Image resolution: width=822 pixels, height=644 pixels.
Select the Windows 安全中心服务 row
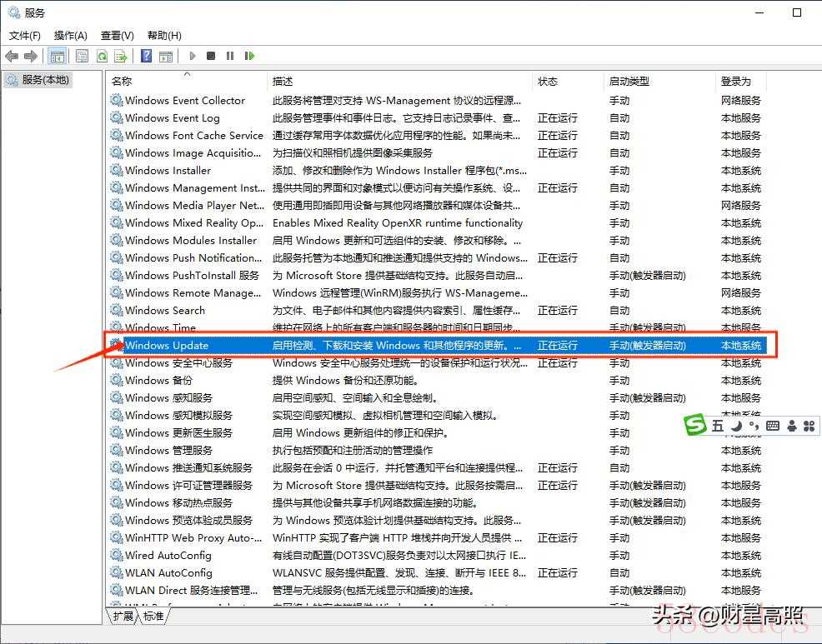click(439, 362)
